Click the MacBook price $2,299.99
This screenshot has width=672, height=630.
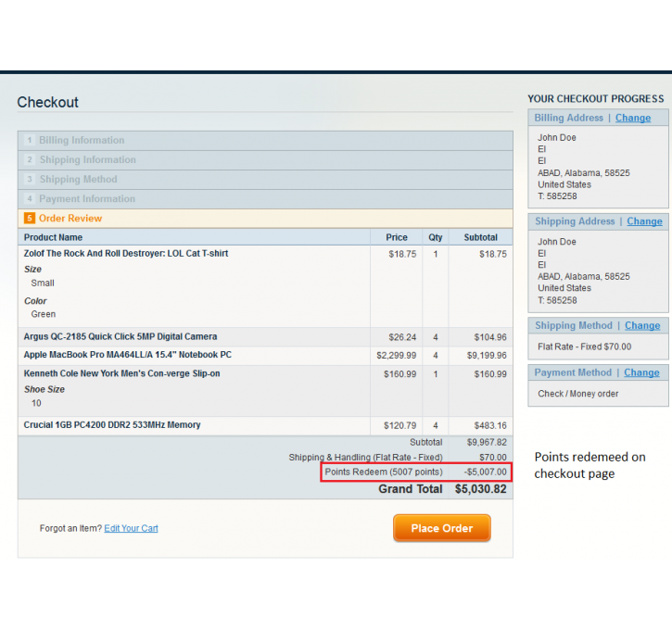coord(397,356)
